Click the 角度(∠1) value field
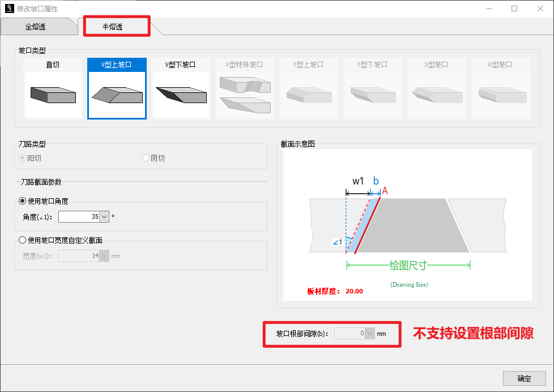The image size is (554, 392). click(79, 217)
